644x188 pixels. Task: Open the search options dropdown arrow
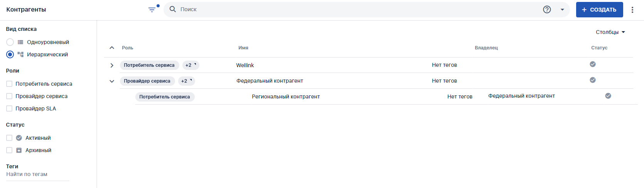click(x=562, y=10)
